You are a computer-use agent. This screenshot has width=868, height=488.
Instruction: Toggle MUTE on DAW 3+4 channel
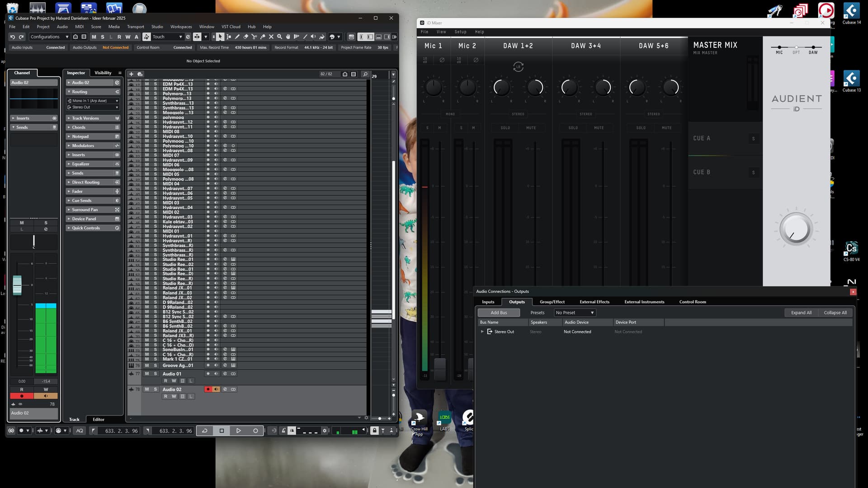[599, 128]
